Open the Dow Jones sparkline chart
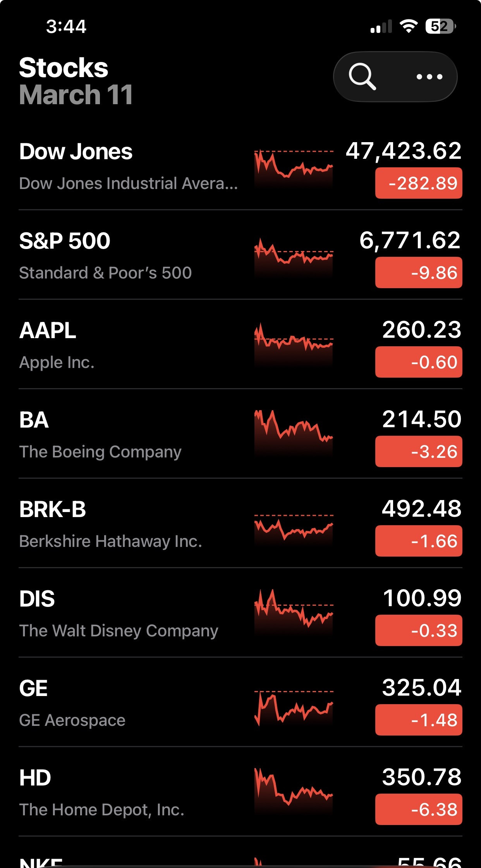This screenshot has height=868, width=481. 294,167
